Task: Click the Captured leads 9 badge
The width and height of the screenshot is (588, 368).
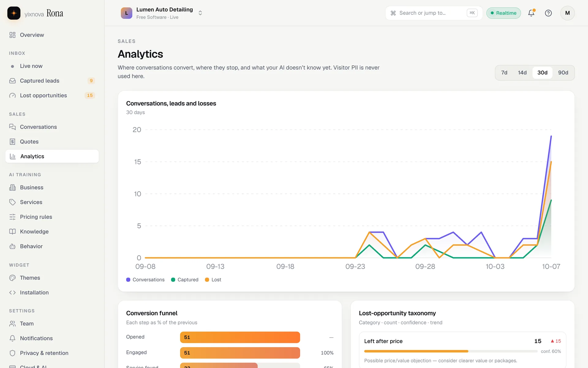Action: pyautogui.click(x=91, y=81)
